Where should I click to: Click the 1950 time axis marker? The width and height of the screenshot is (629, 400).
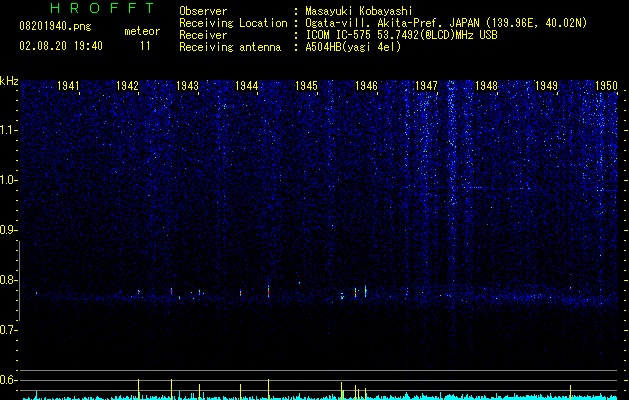click(x=606, y=86)
